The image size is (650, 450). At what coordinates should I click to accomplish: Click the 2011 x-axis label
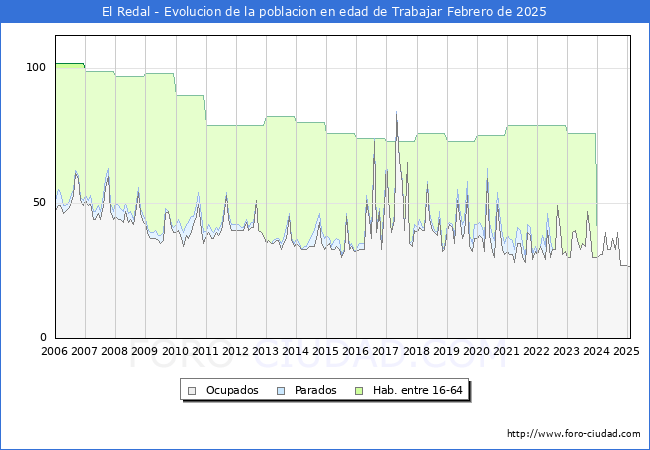[205, 351]
